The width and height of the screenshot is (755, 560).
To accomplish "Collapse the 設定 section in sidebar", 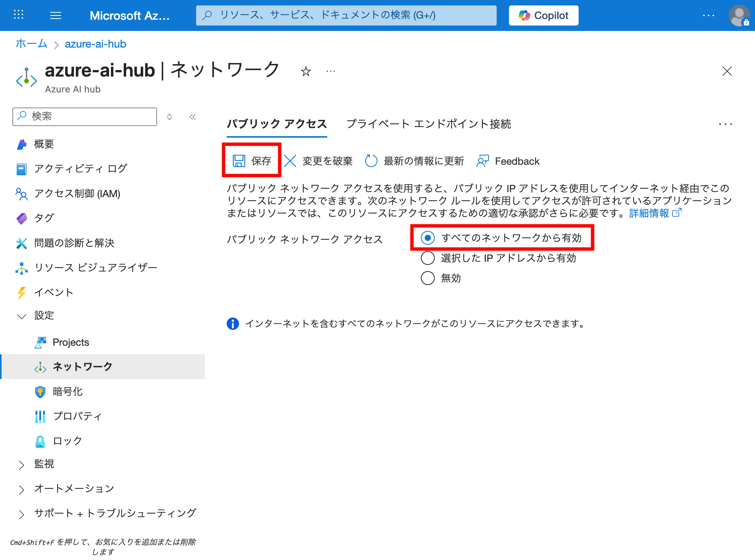I will (x=22, y=316).
